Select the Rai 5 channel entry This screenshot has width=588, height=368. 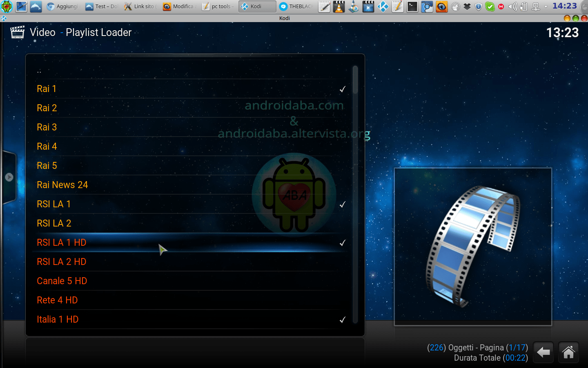pos(191,166)
